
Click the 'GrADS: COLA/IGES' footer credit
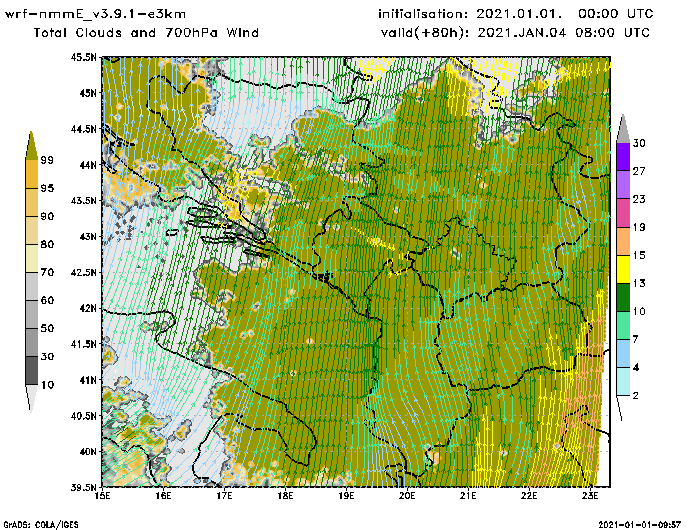coord(41,525)
